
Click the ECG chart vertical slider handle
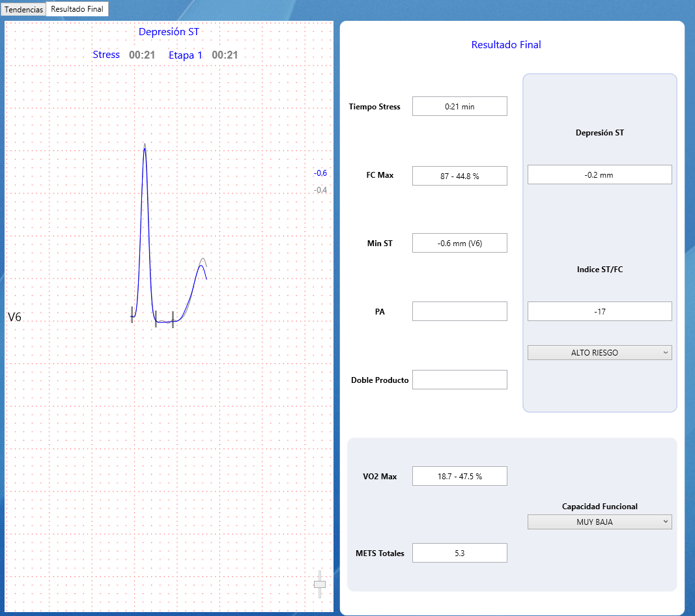[x=319, y=585]
